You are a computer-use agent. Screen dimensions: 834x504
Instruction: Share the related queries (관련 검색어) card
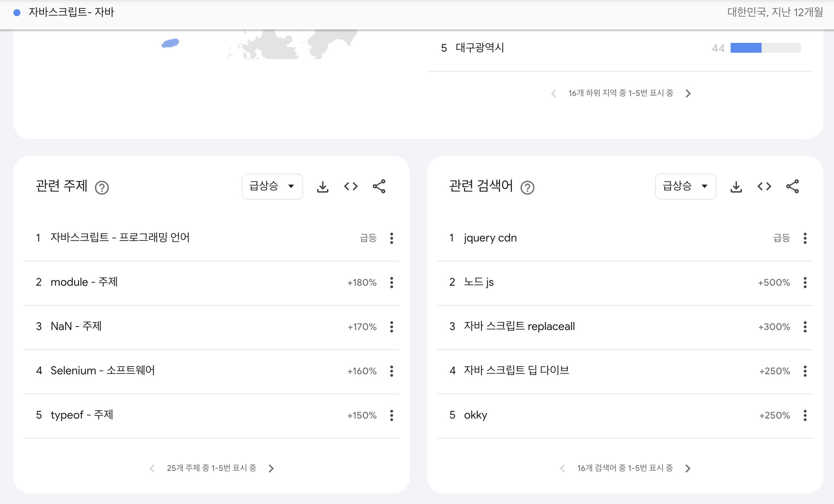tap(792, 187)
